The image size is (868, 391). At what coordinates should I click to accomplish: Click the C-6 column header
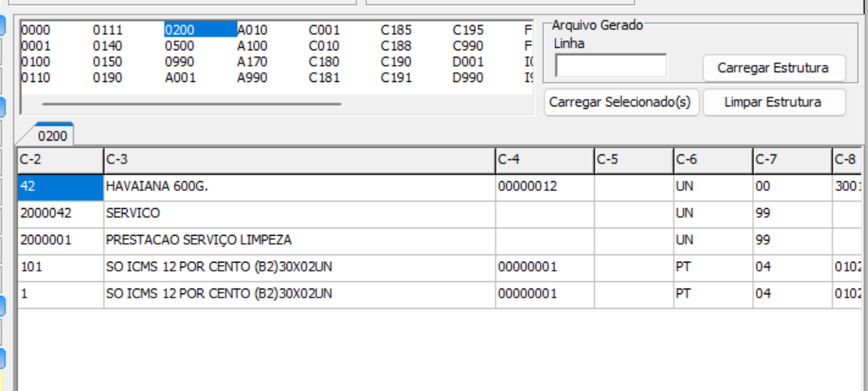click(x=712, y=160)
